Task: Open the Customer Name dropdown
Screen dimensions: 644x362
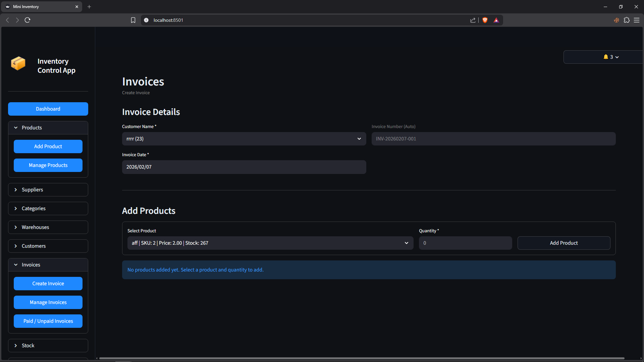Action: tap(244, 139)
